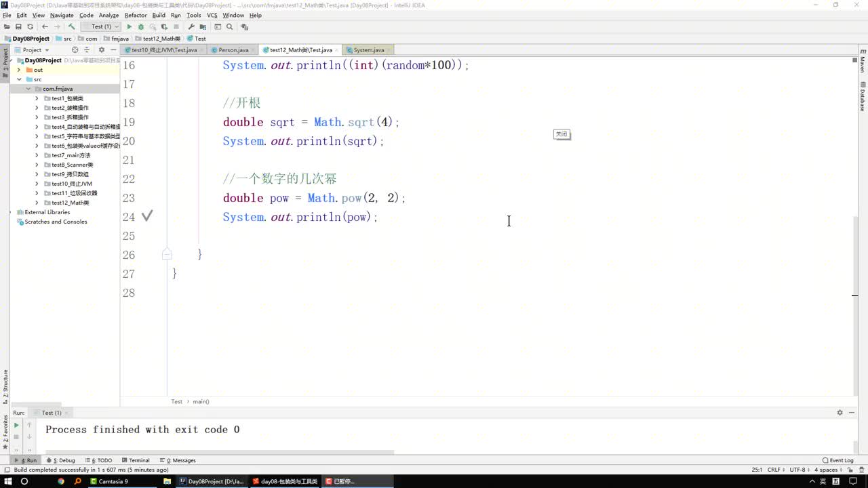Click the Save All toolbar icon

18,27
